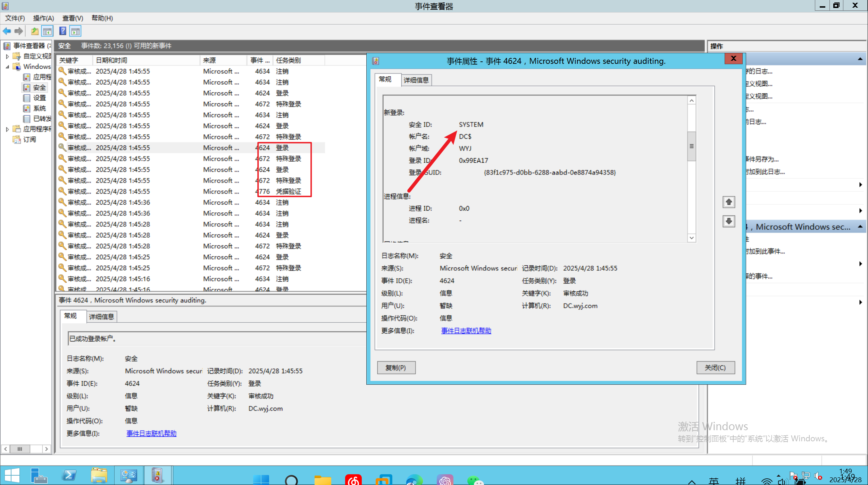Switch to 详细信息 tab in event properties dialog
The height and width of the screenshot is (485, 868).
click(416, 80)
